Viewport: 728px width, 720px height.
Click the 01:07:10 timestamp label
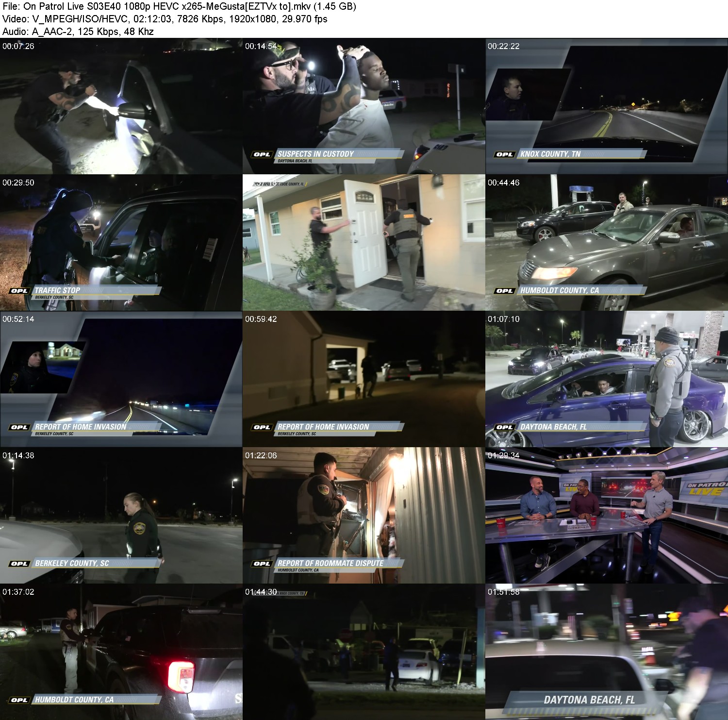coord(504,319)
